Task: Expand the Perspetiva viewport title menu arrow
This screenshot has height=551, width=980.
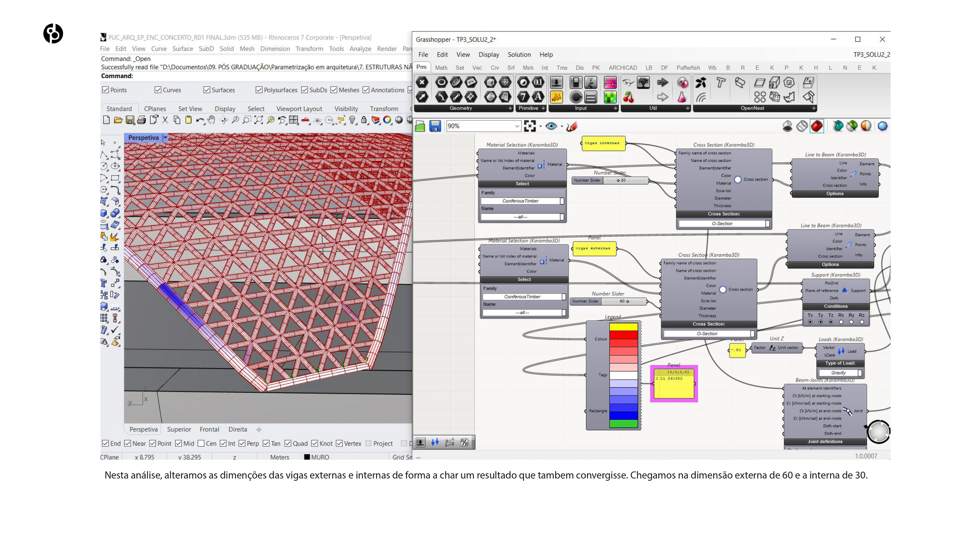Action: click(x=165, y=138)
